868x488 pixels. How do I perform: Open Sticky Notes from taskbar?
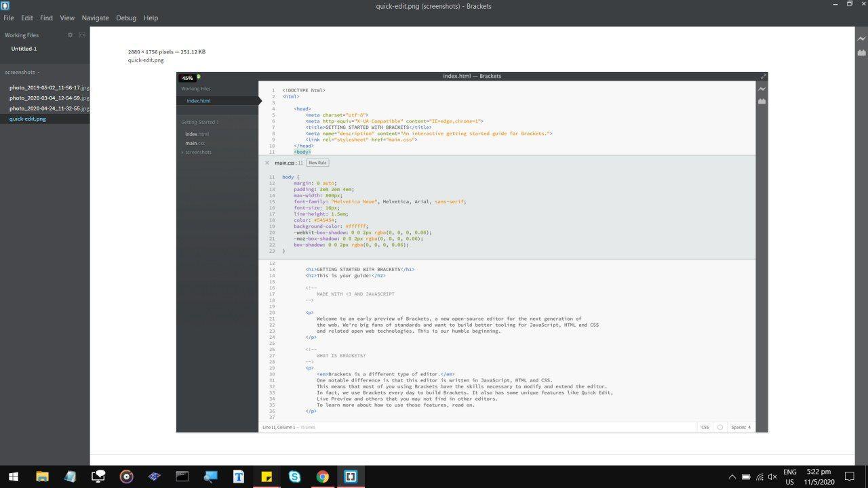pos(267,476)
